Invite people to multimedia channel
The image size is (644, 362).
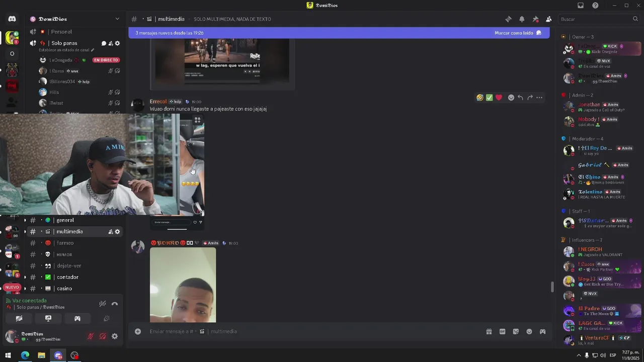coord(110,232)
